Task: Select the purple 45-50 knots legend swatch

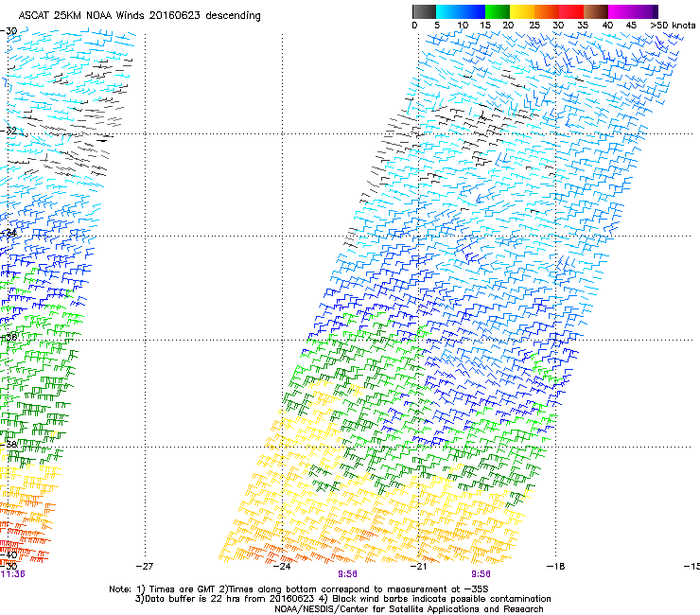Action: click(x=645, y=11)
